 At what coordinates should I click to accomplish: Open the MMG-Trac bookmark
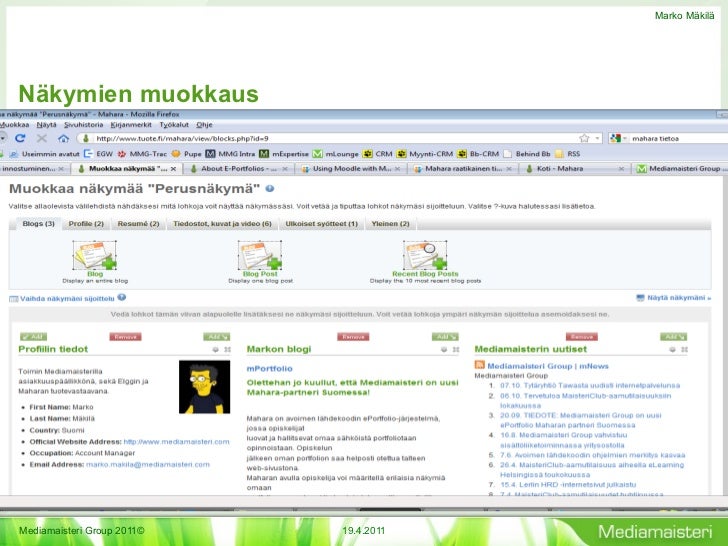point(142,154)
